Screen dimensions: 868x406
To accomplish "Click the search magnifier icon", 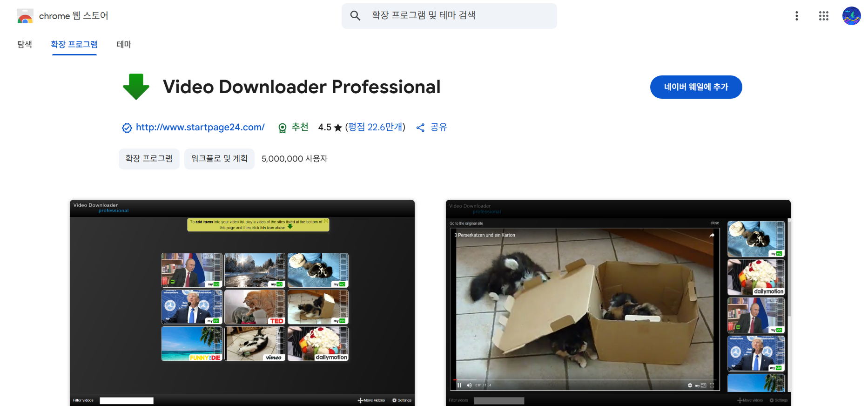I will tap(355, 16).
